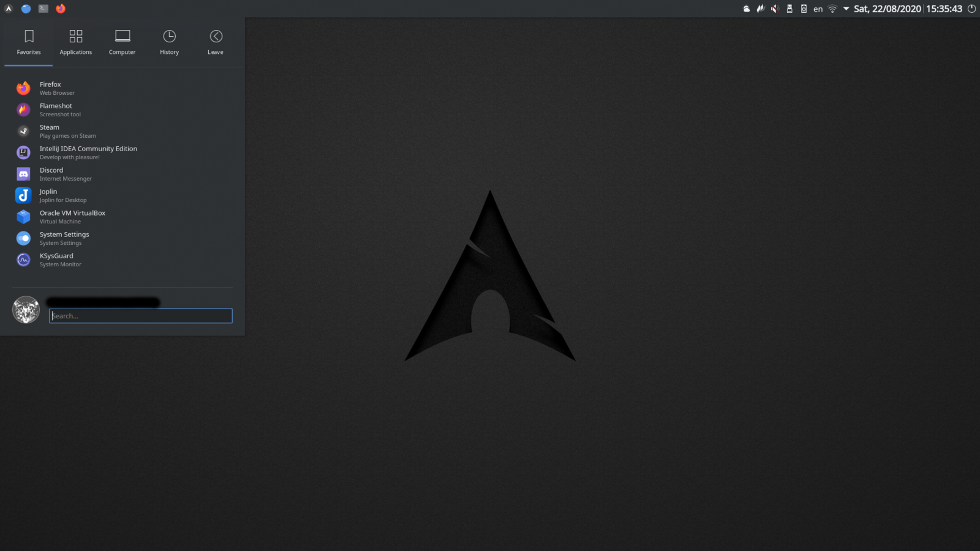Click the muted volume tray icon
This screenshot has width=980, height=551.
coord(775,9)
